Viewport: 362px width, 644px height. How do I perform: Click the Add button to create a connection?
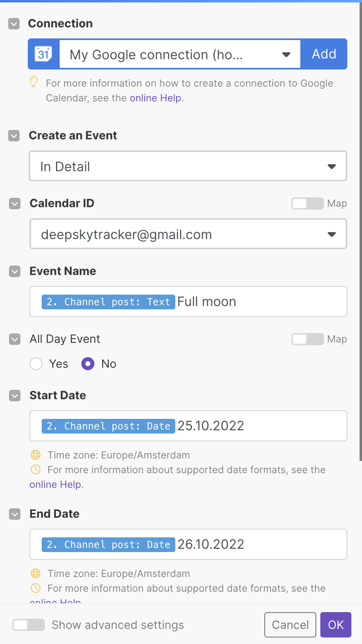(x=324, y=54)
